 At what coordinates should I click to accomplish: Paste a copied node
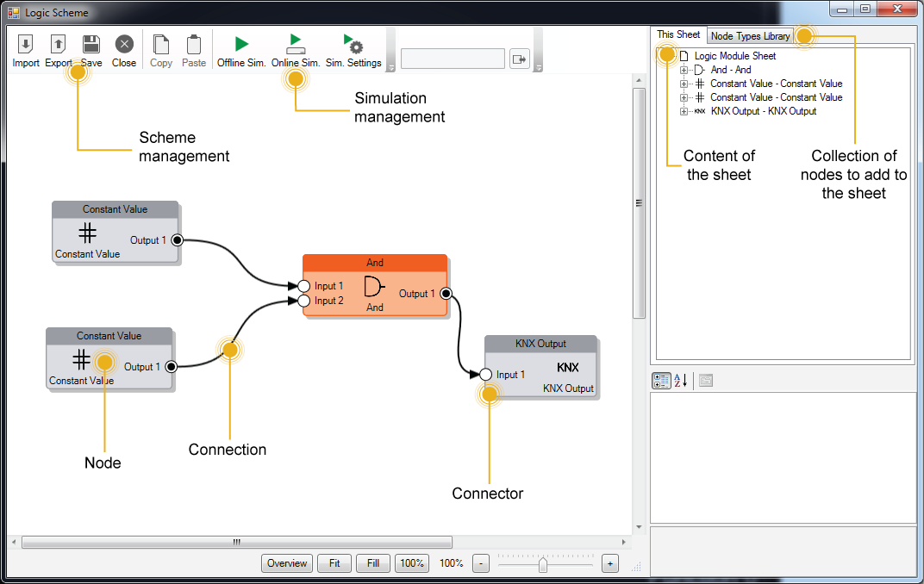(194, 51)
